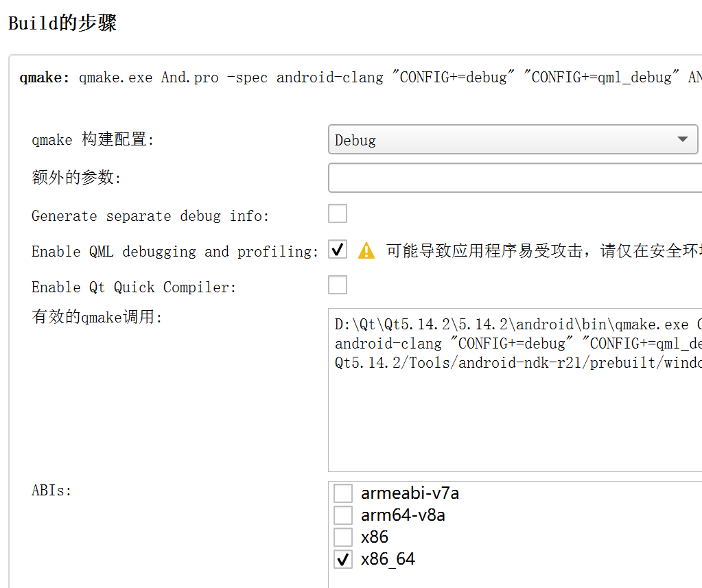Enable Generate separate debug info checkbox
702x588 pixels.
click(x=338, y=214)
